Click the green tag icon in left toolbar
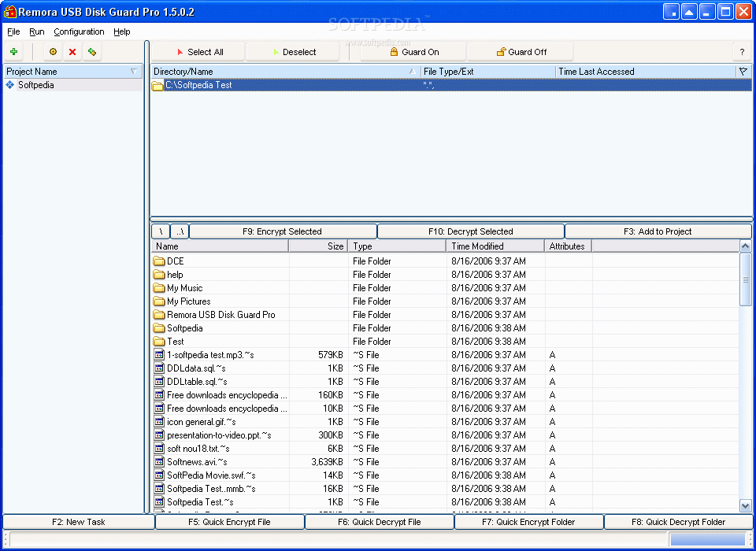Screen dimensions: 756x551 pyautogui.click(x=92, y=52)
